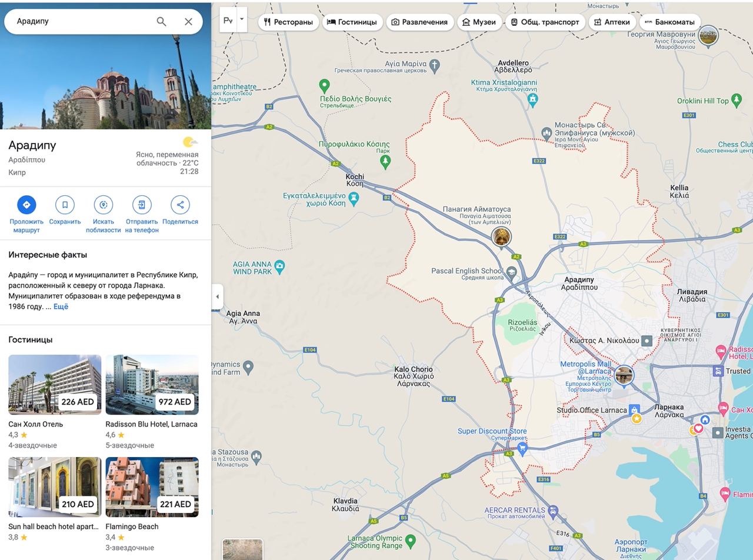Clear the search box with X
This screenshot has width=753, height=560.
tap(188, 22)
